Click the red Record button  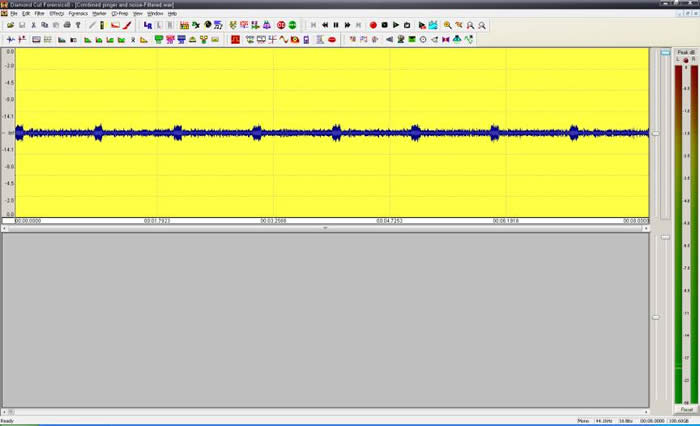(x=373, y=25)
